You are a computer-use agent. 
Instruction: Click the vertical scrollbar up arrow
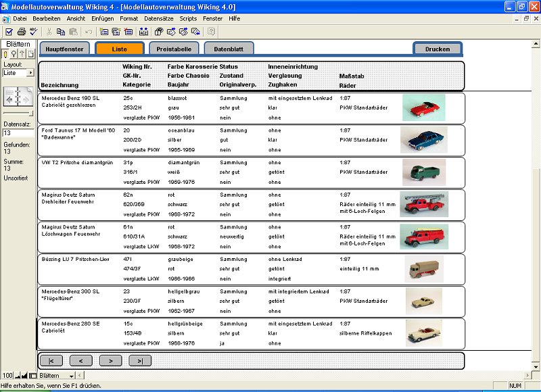pos(536,43)
